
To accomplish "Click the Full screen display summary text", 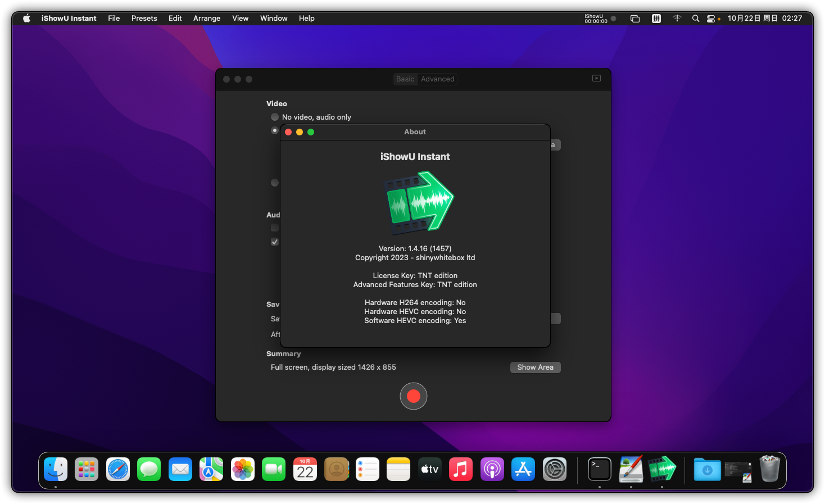I will click(x=333, y=367).
